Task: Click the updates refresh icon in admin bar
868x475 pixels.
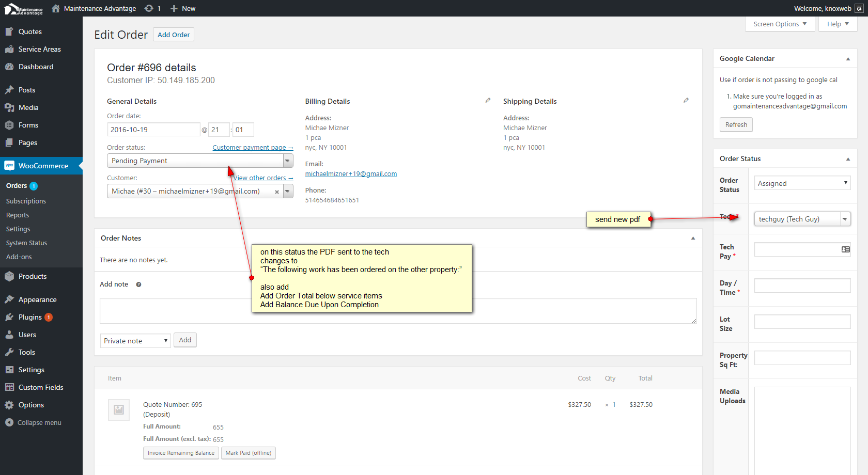Action: tap(149, 8)
